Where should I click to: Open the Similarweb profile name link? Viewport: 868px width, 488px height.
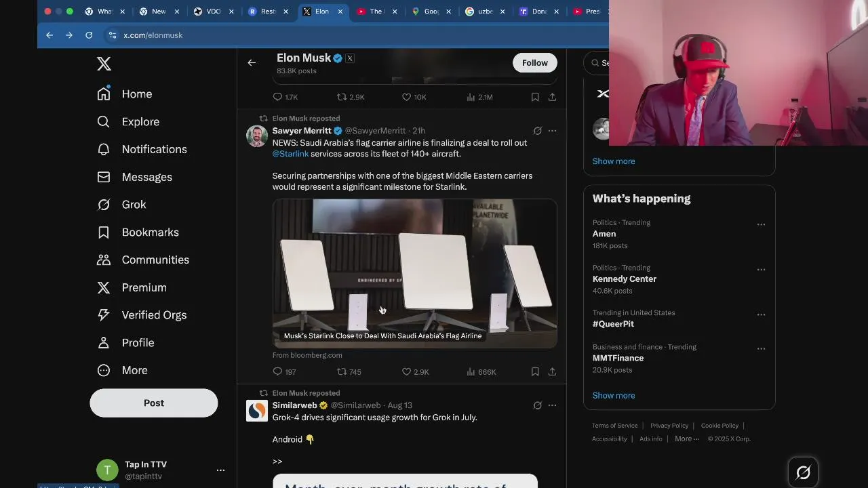click(295, 405)
